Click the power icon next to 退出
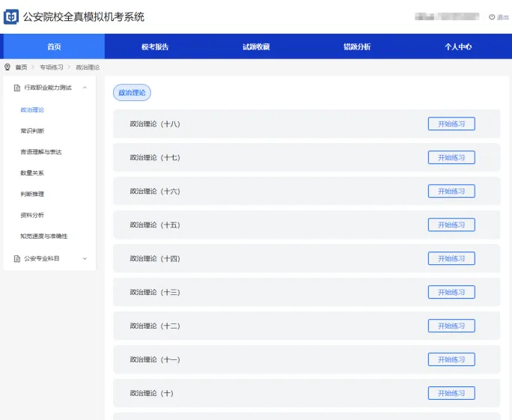512x420 pixels. click(492, 16)
